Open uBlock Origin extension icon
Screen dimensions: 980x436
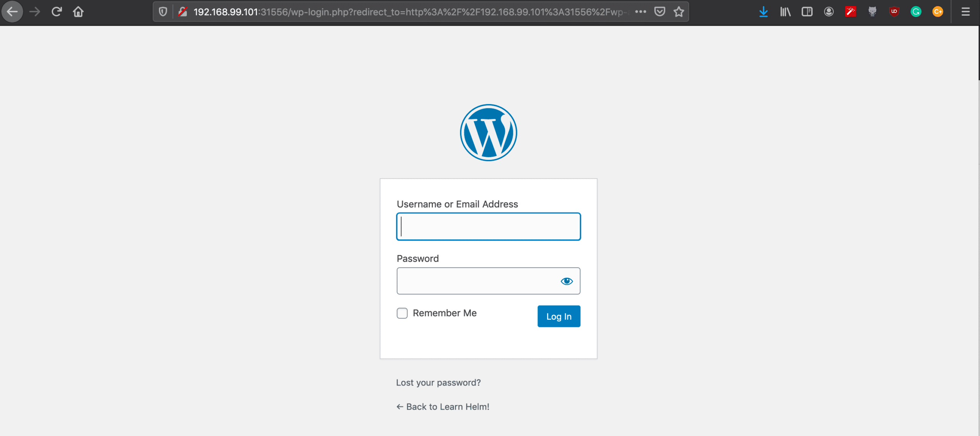pos(894,12)
